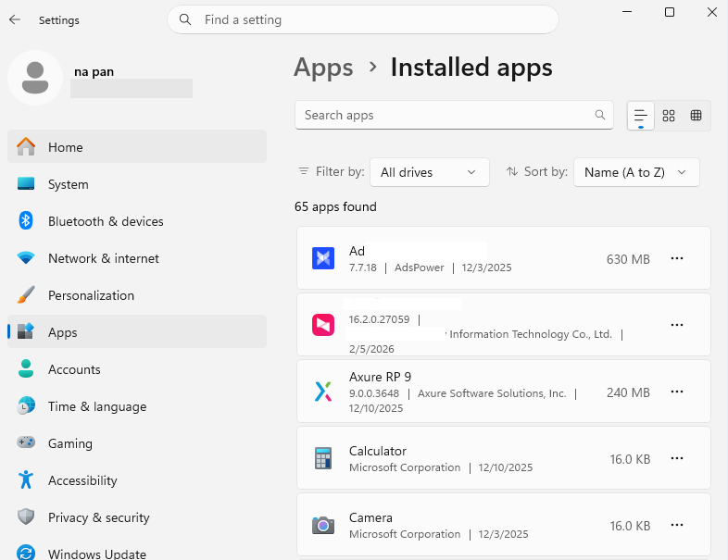Open more options for Camera

(x=677, y=525)
